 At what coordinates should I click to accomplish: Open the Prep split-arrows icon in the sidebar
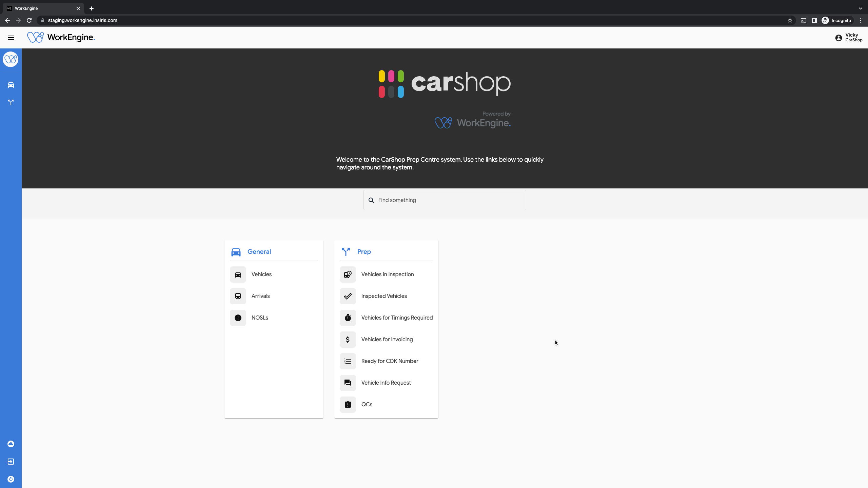pos(11,102)
